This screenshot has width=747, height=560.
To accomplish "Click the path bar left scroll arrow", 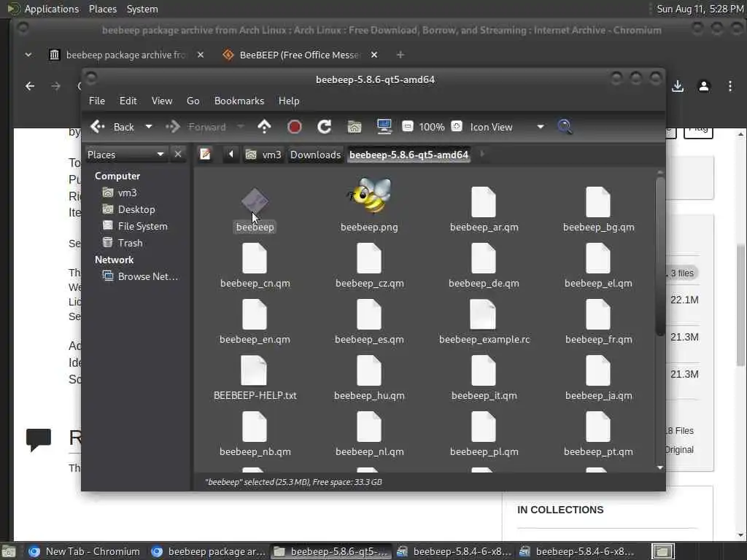I will pos(231,155).
